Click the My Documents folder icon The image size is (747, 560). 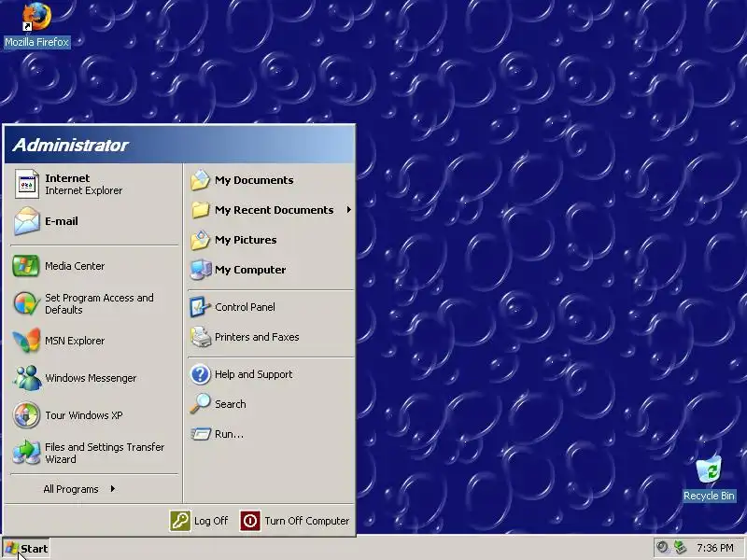[x=200, y=180]
